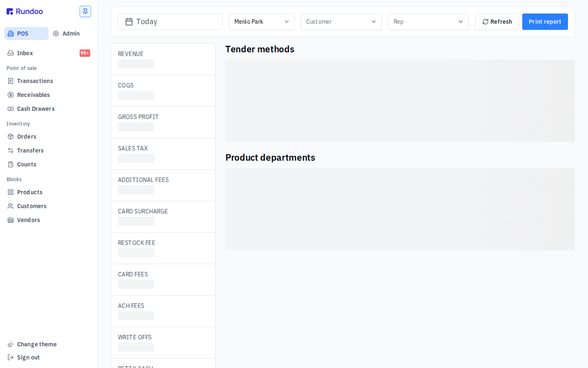The width and height of the screenshot is (588, 368).
Task: Click the Sign out arrow icon
Action: [11, 357]
